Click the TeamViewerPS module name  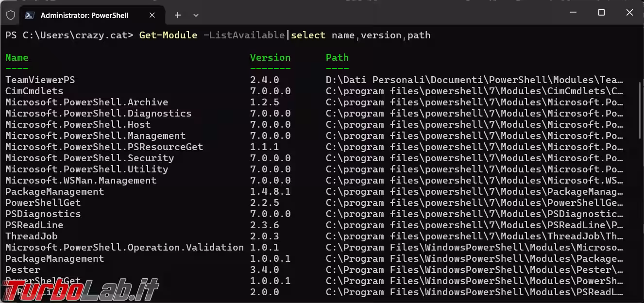(x=40, y=80)
